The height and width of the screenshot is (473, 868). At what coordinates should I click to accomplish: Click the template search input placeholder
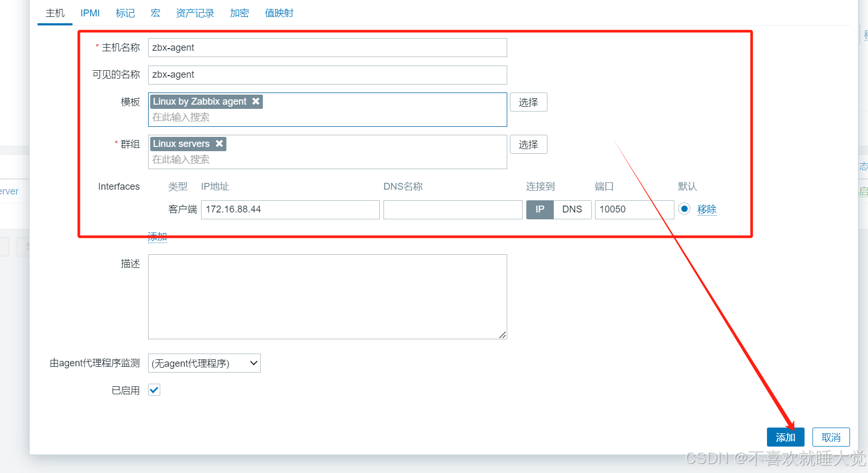pyautogui.click(x=181, y=117)
